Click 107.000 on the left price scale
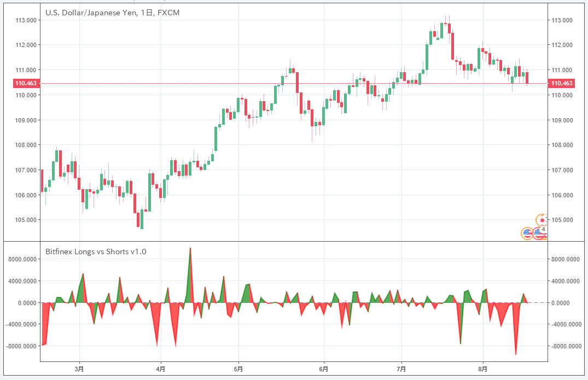Image resolution: width=588 pixels, height=380 pixels. tap(26, 170)
